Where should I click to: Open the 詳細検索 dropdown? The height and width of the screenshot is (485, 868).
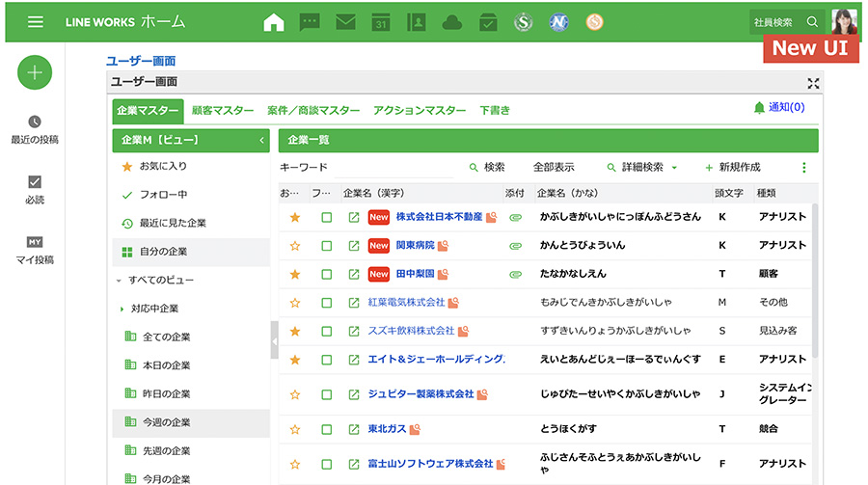coord(642,168)
